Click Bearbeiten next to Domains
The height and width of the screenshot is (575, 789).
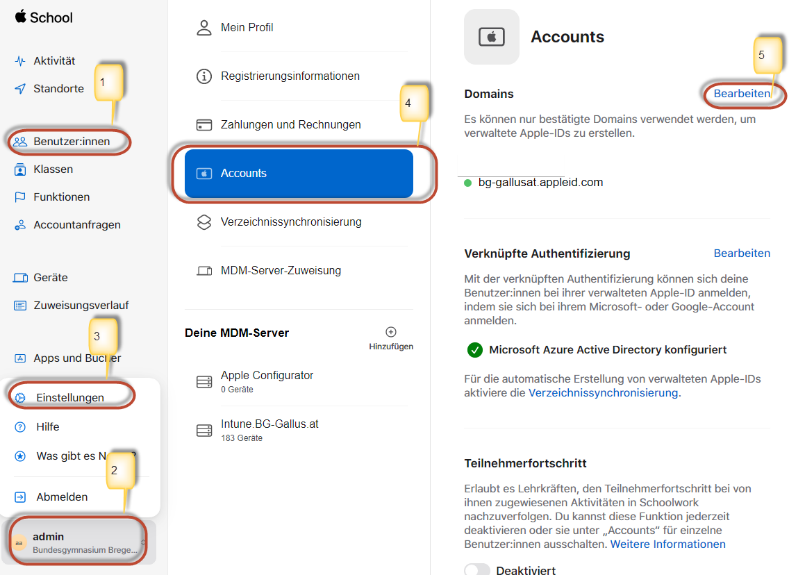tap(741, 94)
